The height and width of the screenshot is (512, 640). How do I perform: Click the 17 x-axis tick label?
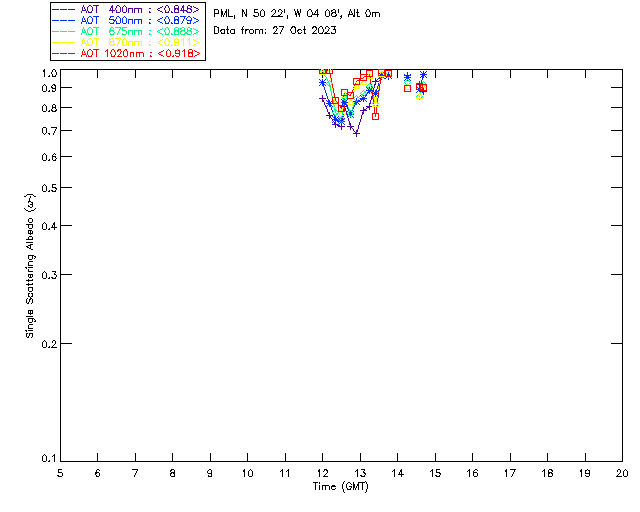[510, 473]
